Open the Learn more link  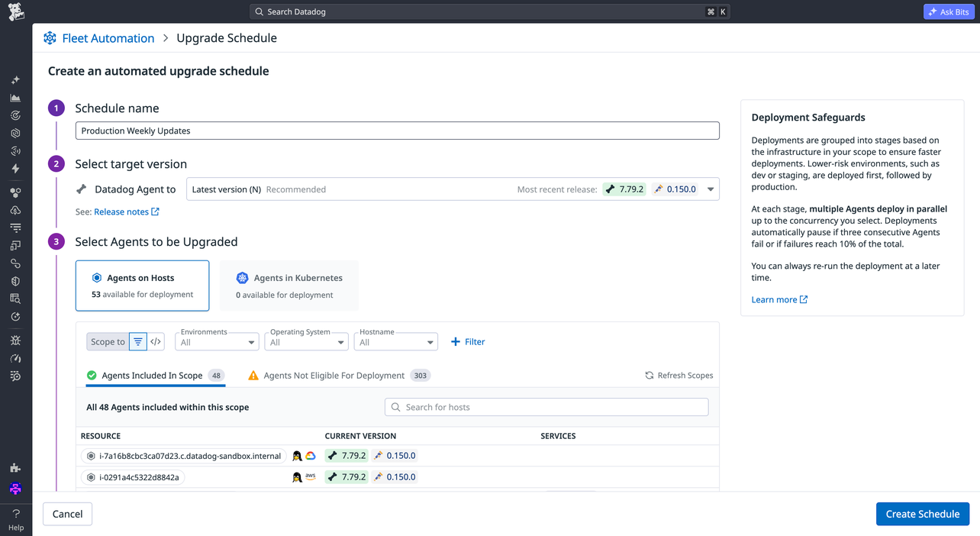point(779,299)
